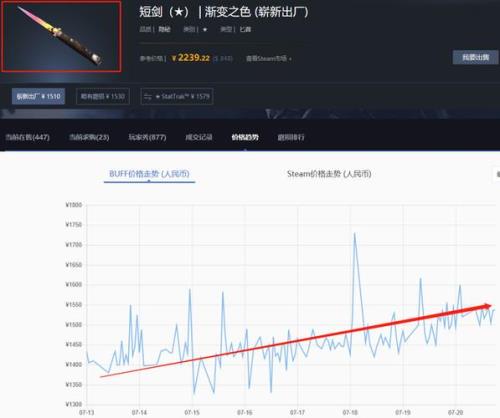This screenshot has height=418, width=500.
Task: Show the Steam价格走势 (人民币) chart
Action: [329, 174]
